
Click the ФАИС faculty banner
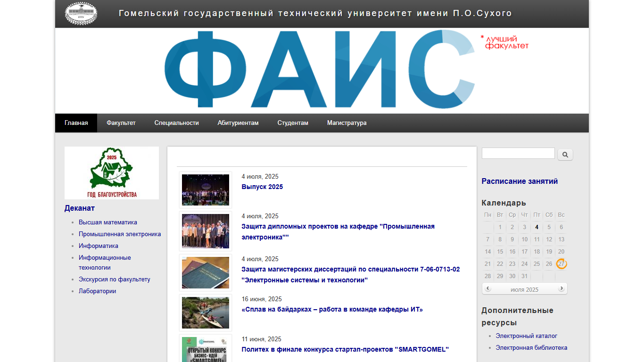tap(322, 71)
